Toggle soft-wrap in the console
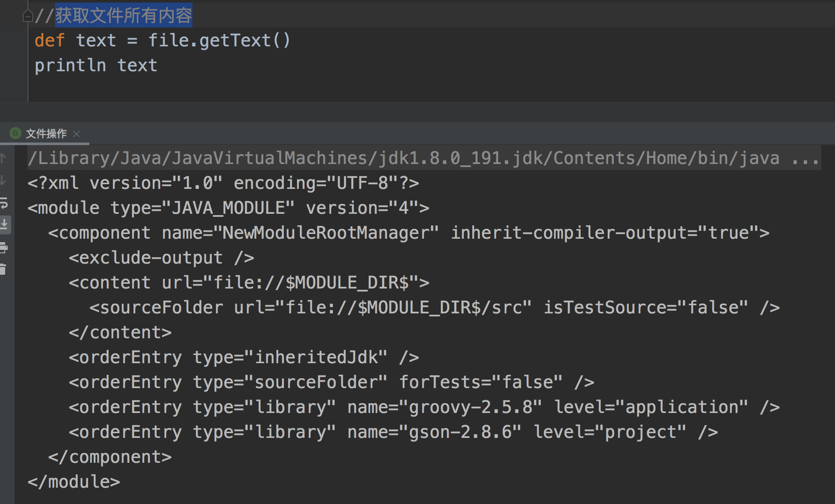The height and width of the screenshot is (504, 835). tap(4, 203)
